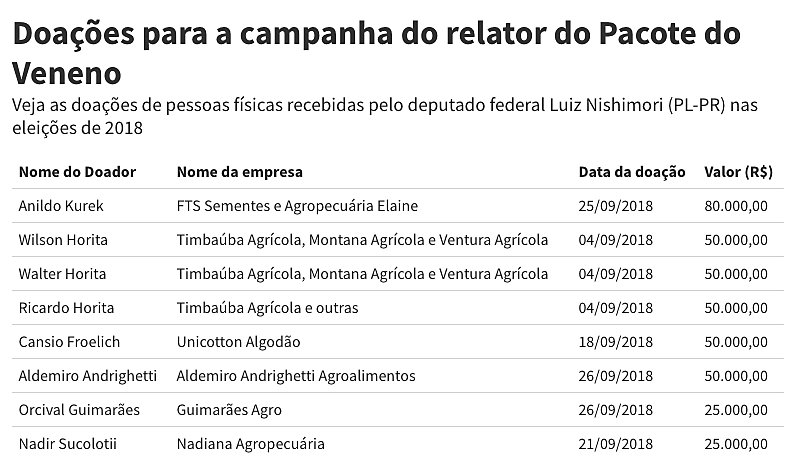
Task: Select donor name Cansio Froelich
Action: point(69,342)
